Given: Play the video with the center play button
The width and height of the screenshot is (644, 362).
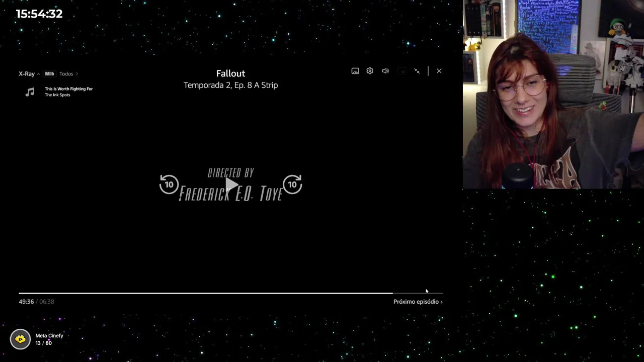Looking at the screenshot, I should pos(231,185).
